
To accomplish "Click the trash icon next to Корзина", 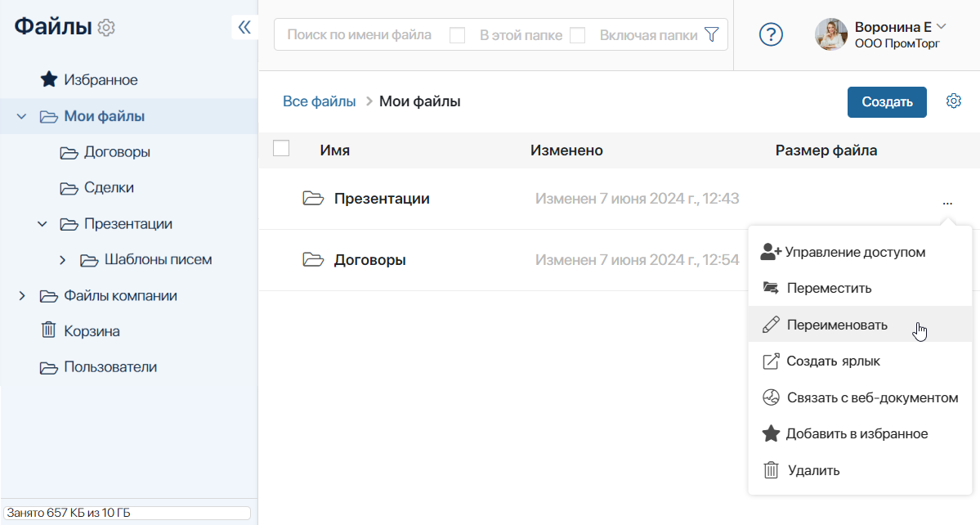I will pyautogui.click(x=49, y=330).
